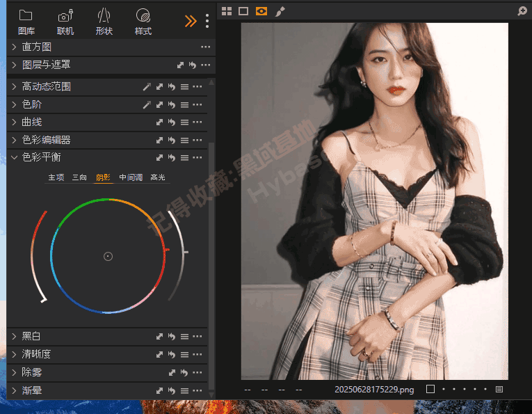
Task: Select the brush annotation tool in viewer toolbar
Action: coord(280,12)
